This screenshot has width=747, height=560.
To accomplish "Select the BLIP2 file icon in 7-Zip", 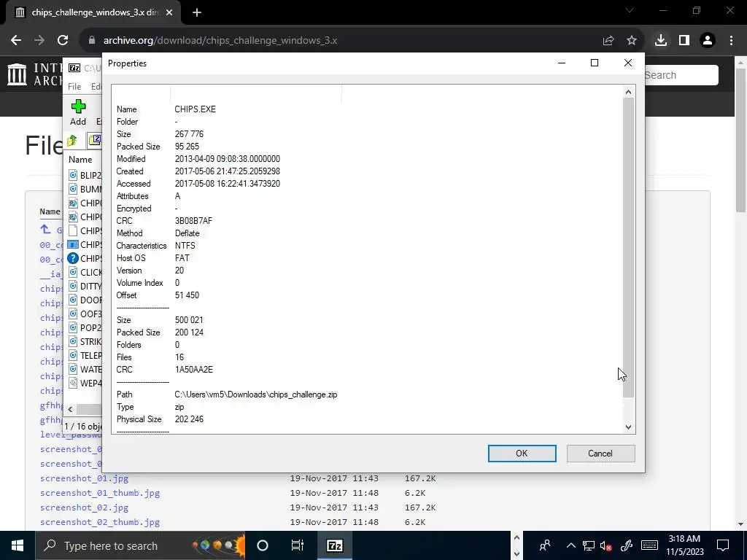I will click(73, 175).
